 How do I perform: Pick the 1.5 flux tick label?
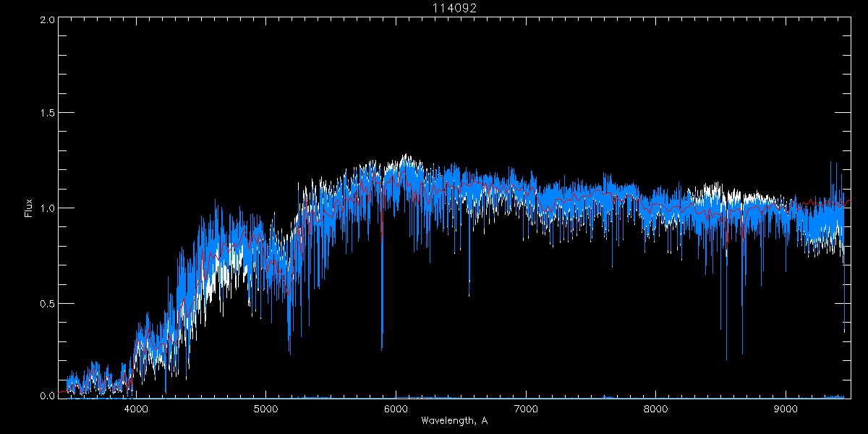[x=47, y=114]
